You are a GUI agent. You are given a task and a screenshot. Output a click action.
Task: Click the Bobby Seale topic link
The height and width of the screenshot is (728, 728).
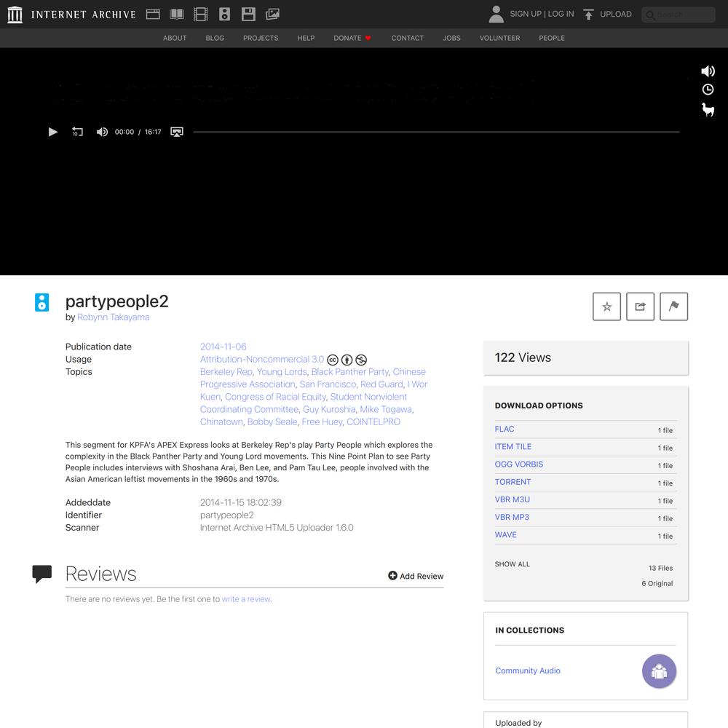(x=272, y=422)
